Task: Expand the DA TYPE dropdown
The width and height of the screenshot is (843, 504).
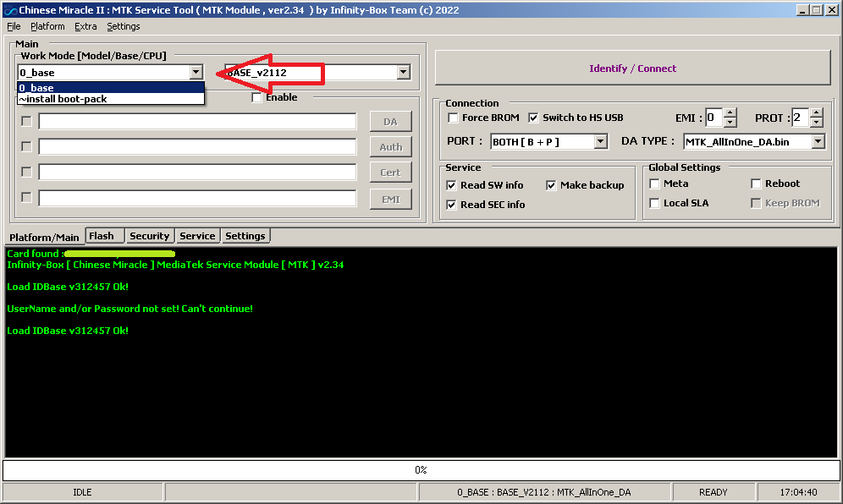Action: point(818,142)
